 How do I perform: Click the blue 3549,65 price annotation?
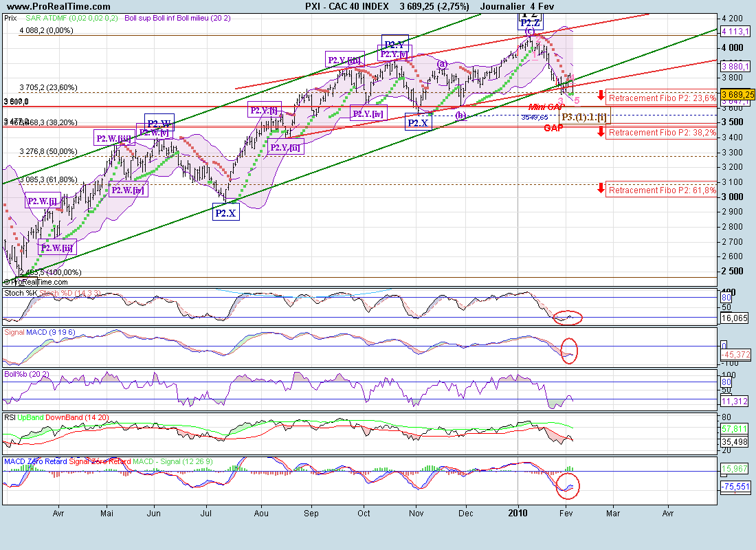point(534,118)
